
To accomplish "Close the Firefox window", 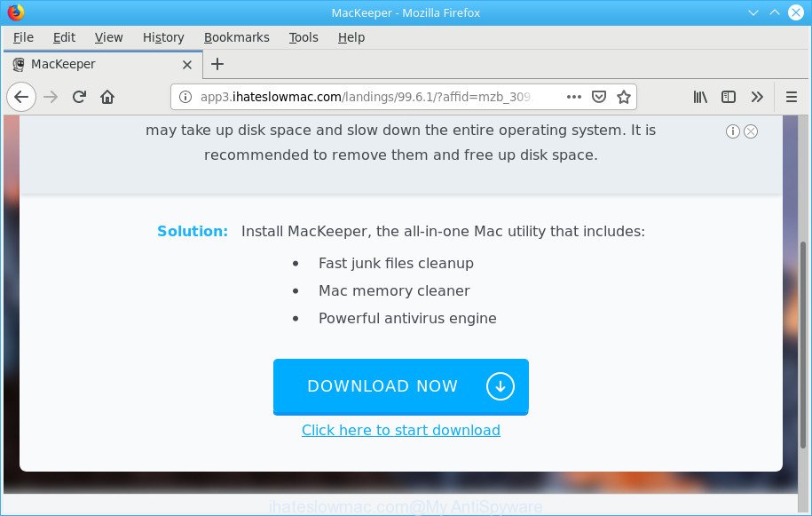I will [796, 12].
